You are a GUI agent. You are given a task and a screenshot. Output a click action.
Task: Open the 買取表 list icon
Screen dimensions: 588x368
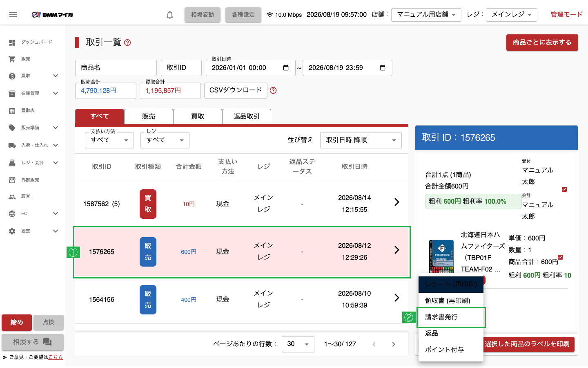[12, 110]
